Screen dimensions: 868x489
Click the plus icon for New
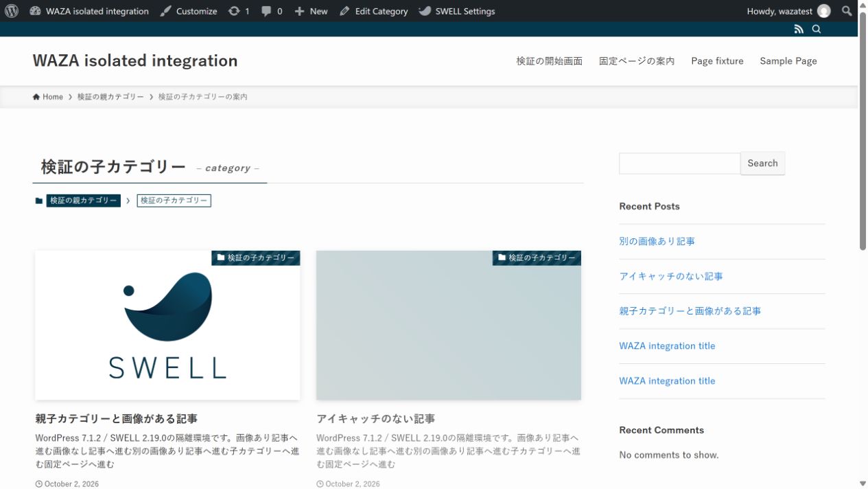299,11
